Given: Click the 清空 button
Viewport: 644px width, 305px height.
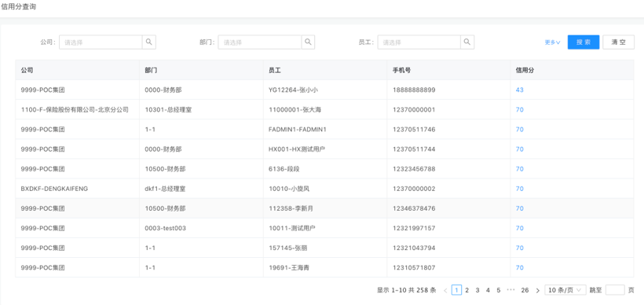Looking at the screenshot, I should [619, 42].
